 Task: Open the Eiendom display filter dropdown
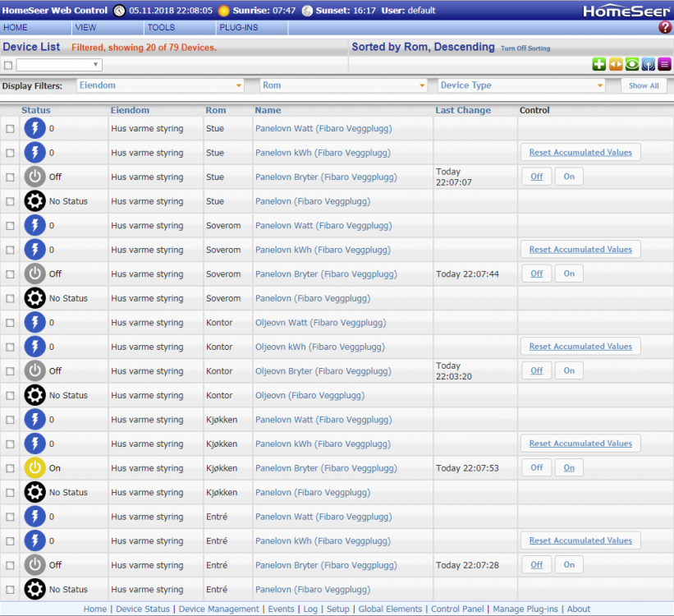(161, 85)
